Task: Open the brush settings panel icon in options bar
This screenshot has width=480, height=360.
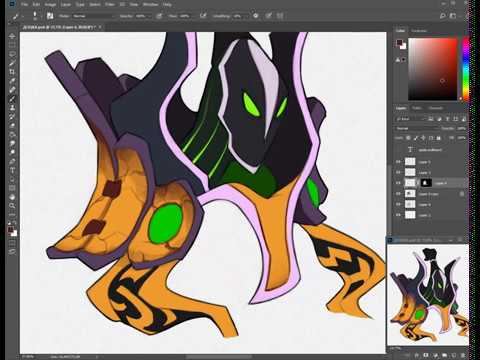Action: [50, 16]
